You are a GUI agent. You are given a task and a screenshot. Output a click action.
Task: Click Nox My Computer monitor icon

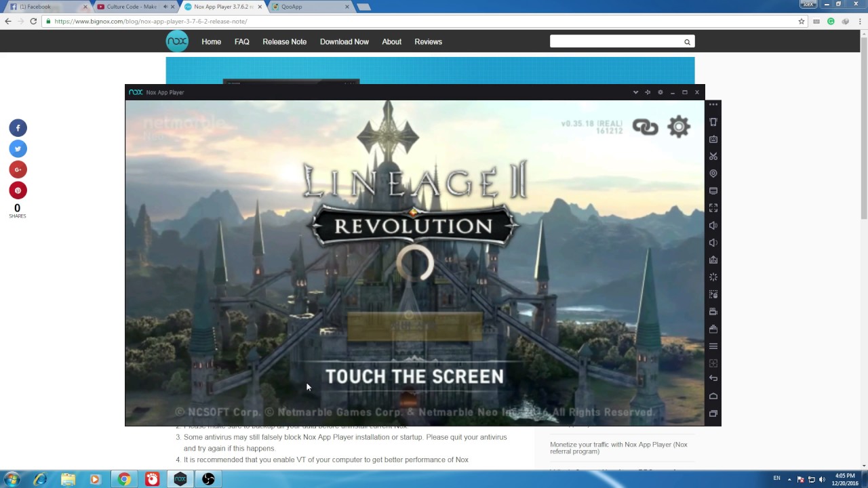point(713,191)
